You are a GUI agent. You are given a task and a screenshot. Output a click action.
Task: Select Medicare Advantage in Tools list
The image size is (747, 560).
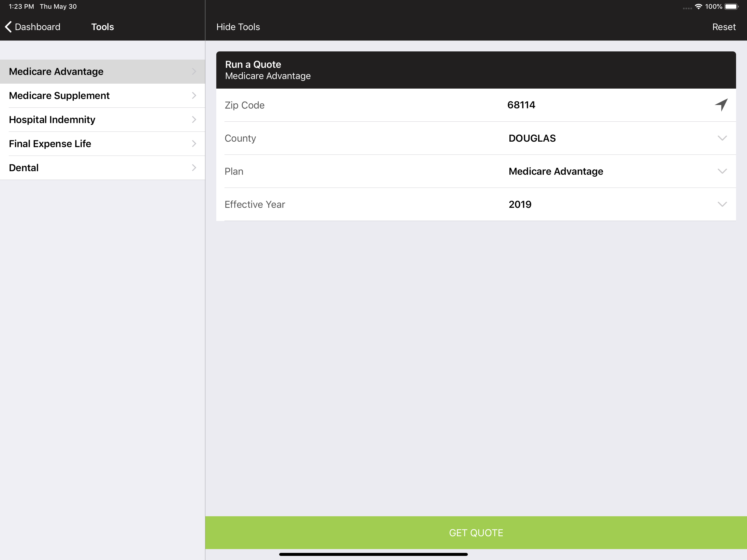[x=102, y=72]
